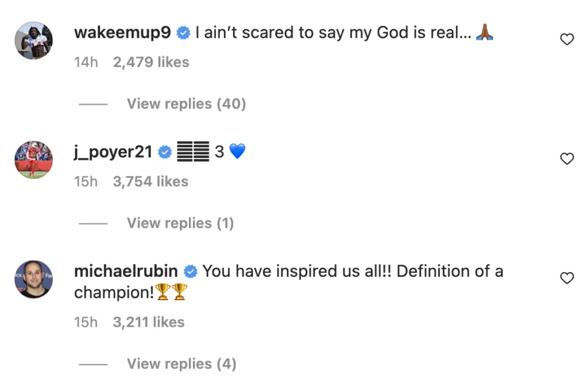The height and width of the screenshot is (387, 588).
Task: Click the j_poyer21 username
Action: click(113, 152)
